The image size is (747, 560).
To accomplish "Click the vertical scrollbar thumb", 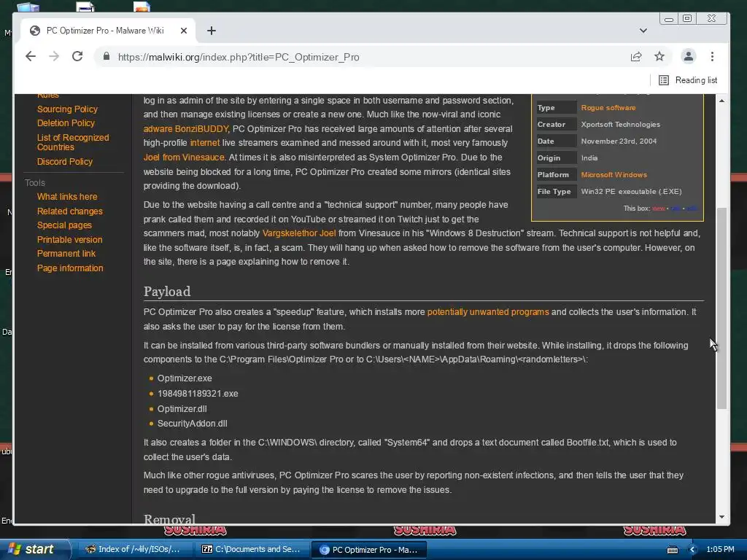I will pos(721,308).
